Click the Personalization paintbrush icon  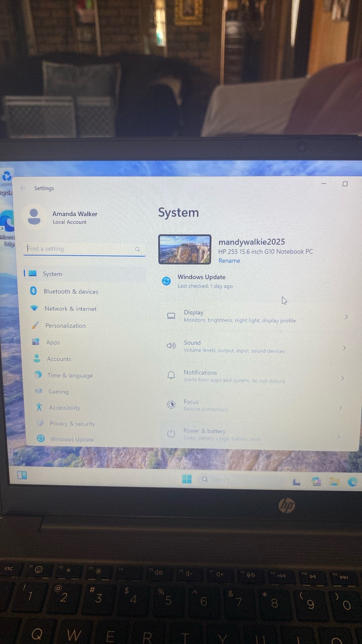[35, 325]
